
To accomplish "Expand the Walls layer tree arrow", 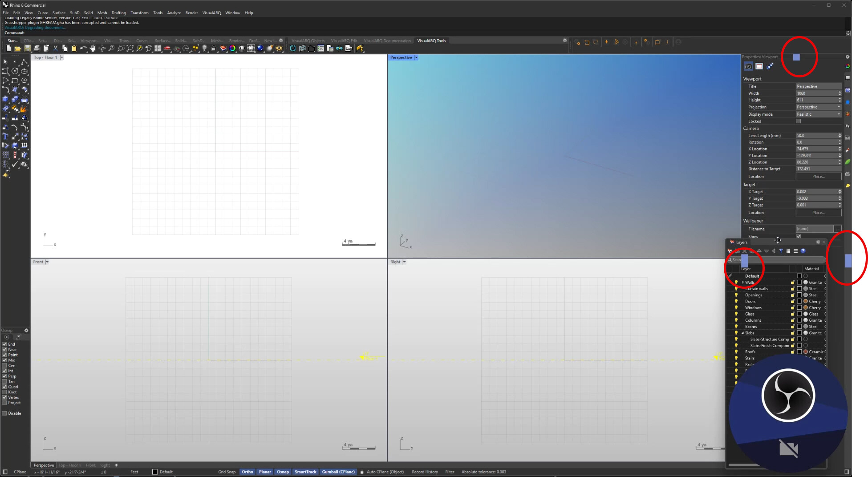I will pos(742,282).
